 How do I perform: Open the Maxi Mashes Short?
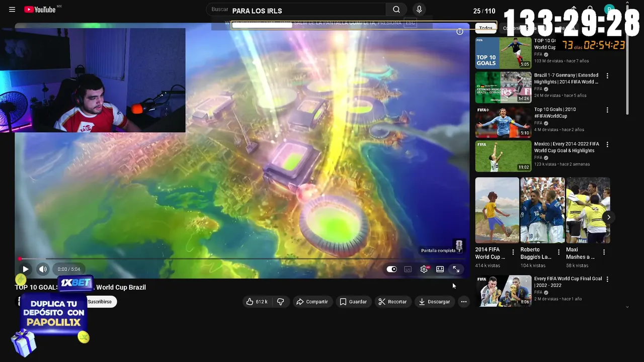pos(588,210)
